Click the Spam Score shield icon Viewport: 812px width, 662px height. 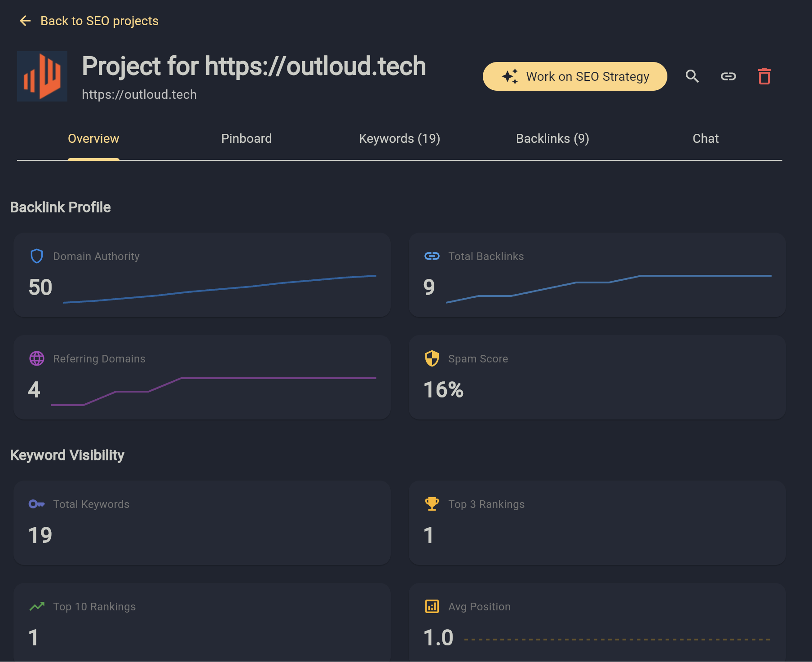tap(432, 358)
